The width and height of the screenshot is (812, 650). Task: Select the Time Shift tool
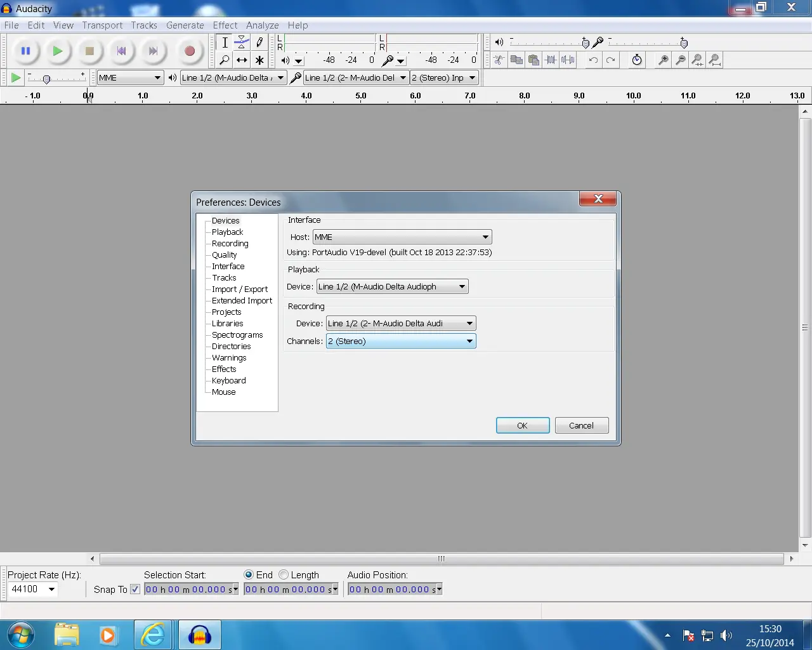(x=242, y=60)
